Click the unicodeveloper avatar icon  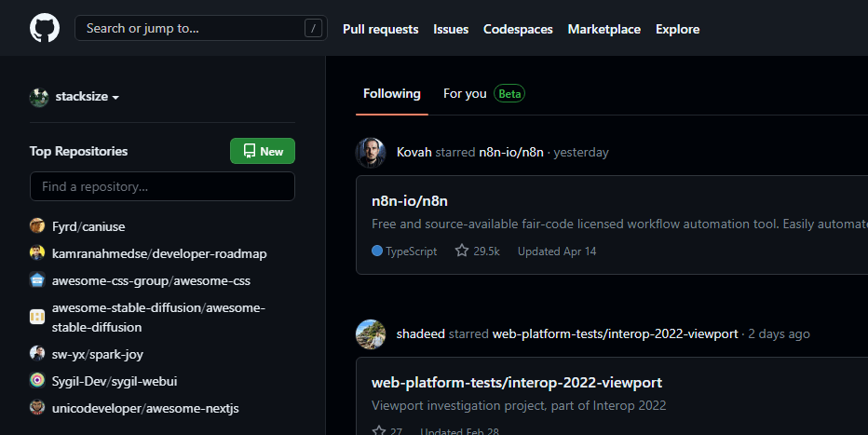tap(37, 407)
